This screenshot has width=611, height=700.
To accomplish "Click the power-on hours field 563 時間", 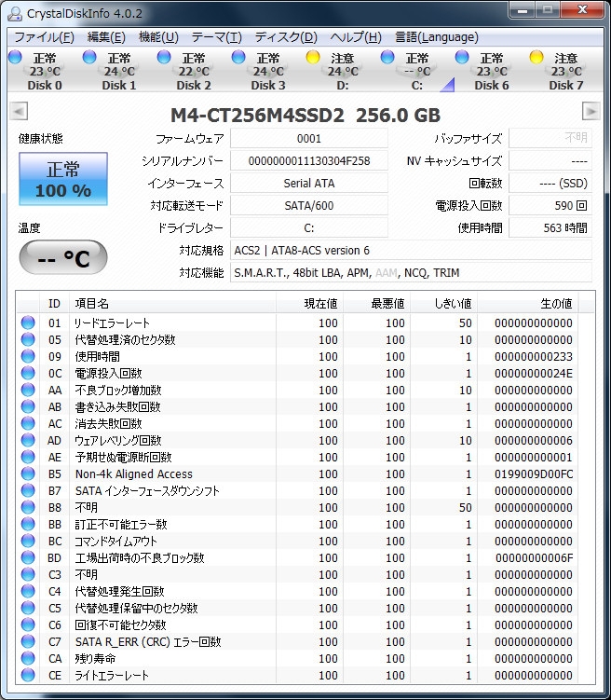I will 550,227.
